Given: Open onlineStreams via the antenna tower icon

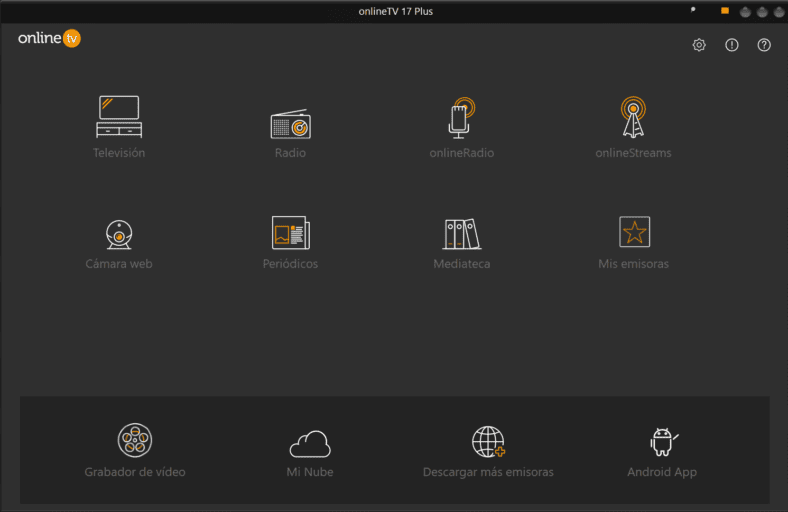Looking at the screenshot, I should coord(633,128).
